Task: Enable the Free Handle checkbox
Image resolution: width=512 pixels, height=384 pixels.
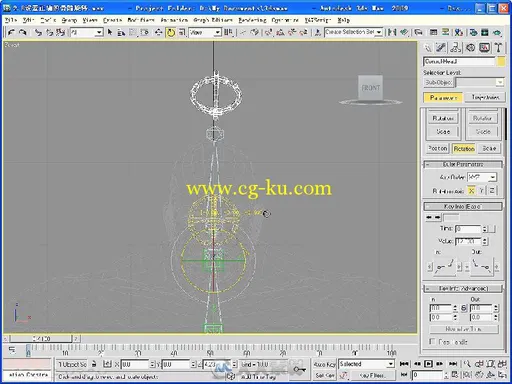Action: [432, 341]
